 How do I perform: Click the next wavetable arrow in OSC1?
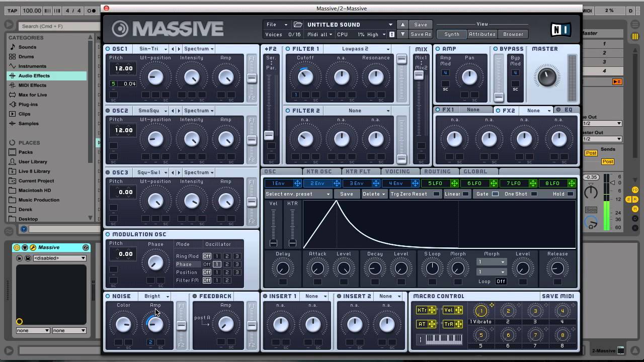pyautogui.click(x=179, y=49)
